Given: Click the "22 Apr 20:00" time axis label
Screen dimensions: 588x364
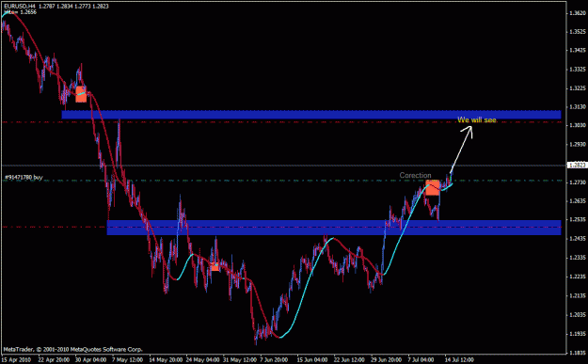Looking at the screenshot, I should click(54, 359).
